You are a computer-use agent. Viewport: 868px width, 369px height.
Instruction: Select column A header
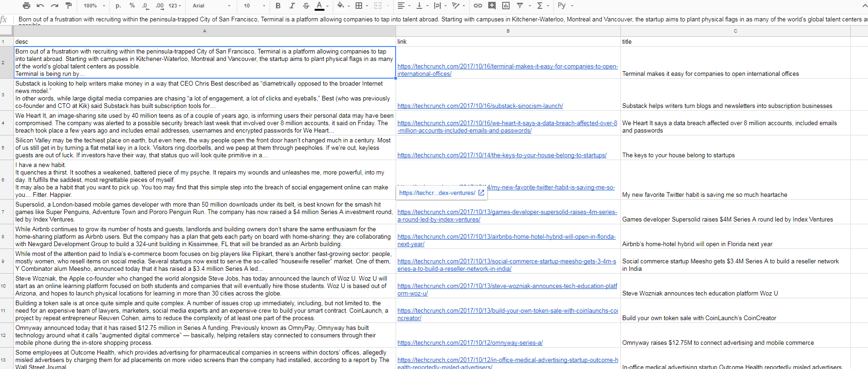[x=205, y=31]
